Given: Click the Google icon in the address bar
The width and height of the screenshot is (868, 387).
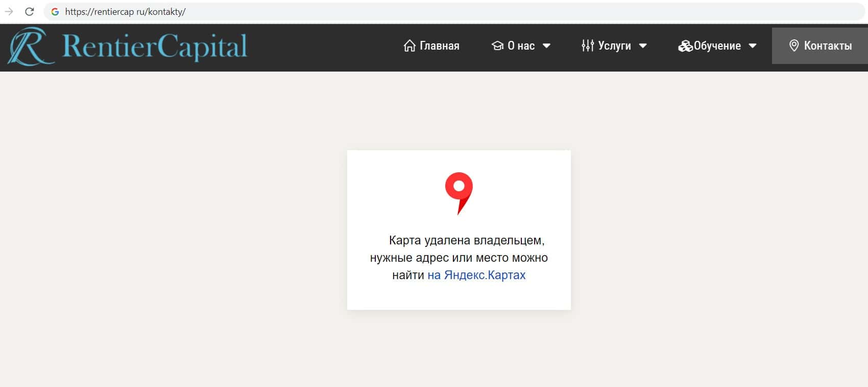Looking at the screenshot, I should pyautogui.click(x=55, y=12).
